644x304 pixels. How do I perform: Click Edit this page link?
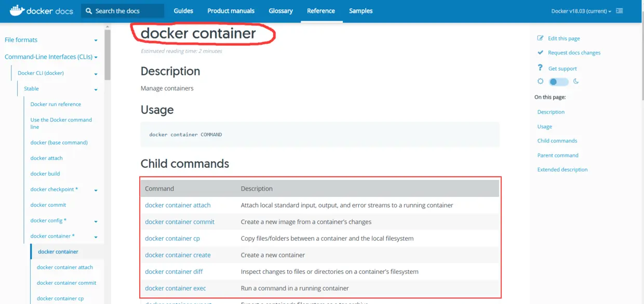[x=564, y=38]
